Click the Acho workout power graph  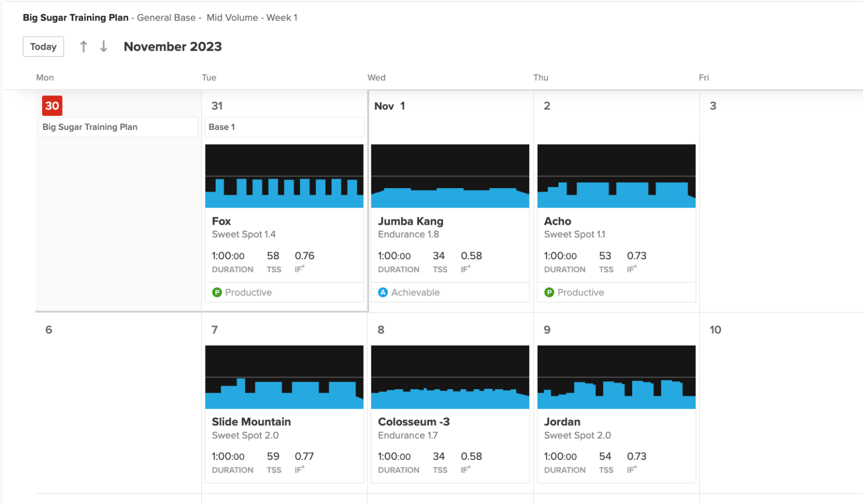617,176
